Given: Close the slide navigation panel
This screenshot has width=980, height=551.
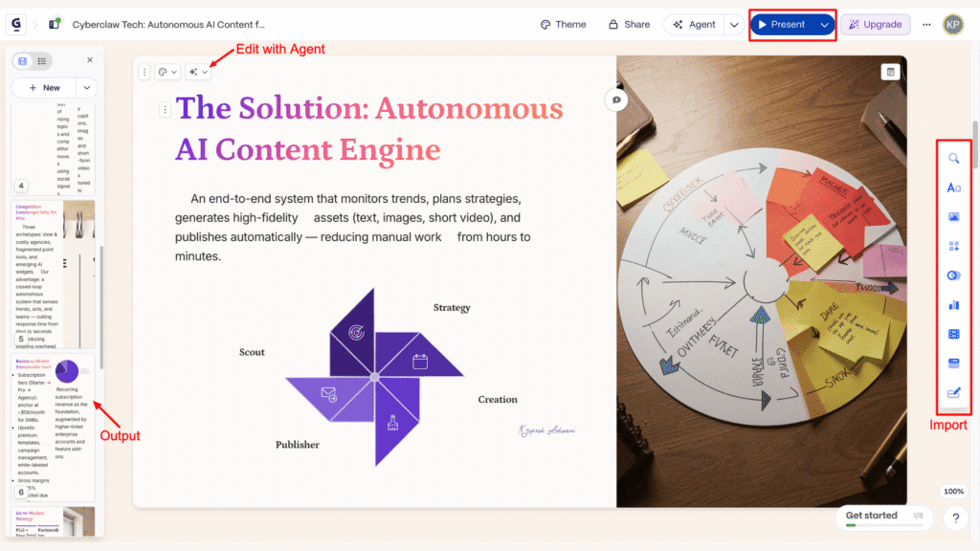Looking at the screenshot, I should (90, 60).
